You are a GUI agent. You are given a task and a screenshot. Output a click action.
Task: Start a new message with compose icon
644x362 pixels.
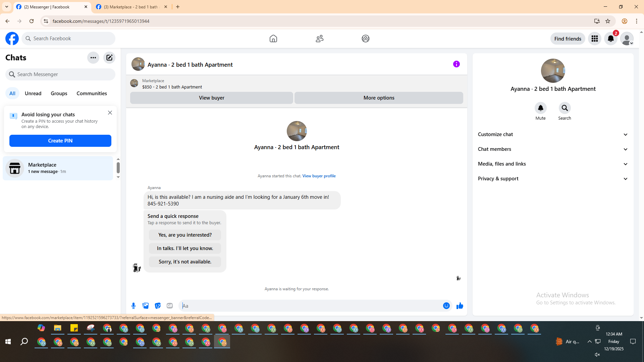coord(109,58)
